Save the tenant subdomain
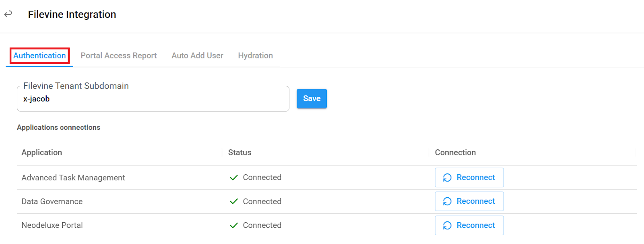The width and height of the screenshot is (644, 244). point(312,99)
